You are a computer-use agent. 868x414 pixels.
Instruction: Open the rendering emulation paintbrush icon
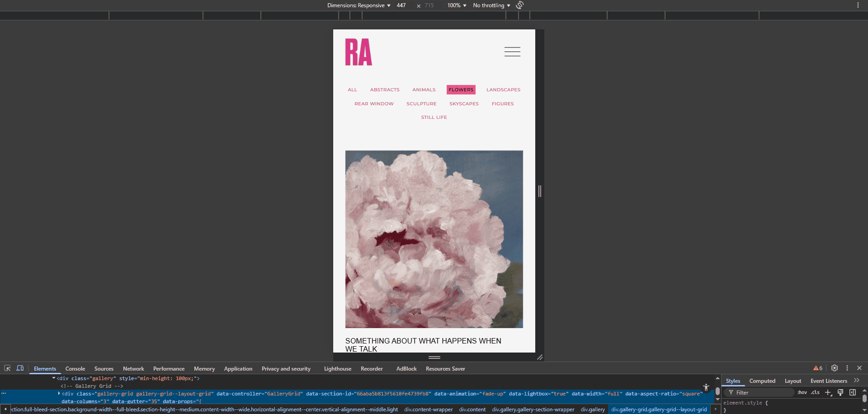point(840,393)
